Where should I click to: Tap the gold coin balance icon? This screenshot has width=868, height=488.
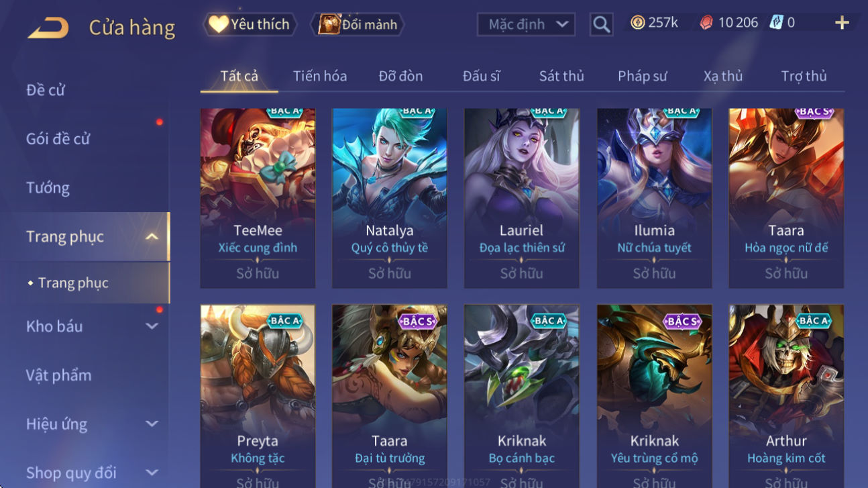click(x=637, y=23)
